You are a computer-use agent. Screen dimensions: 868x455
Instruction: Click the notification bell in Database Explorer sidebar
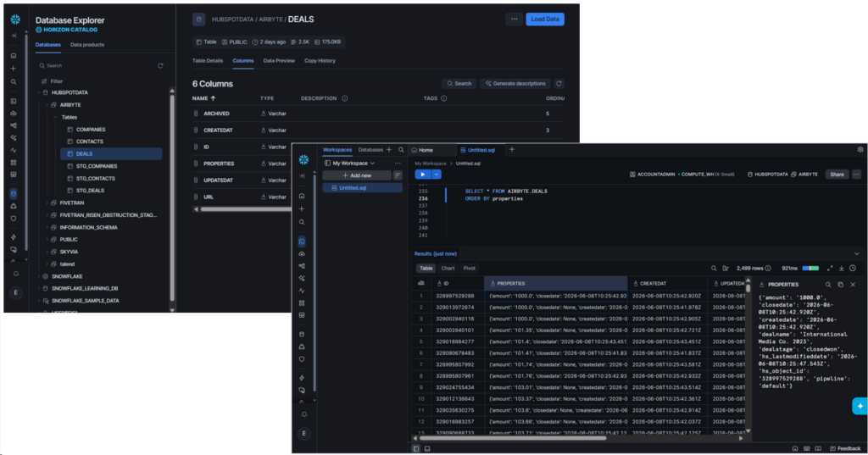click(x=16, y=274)
